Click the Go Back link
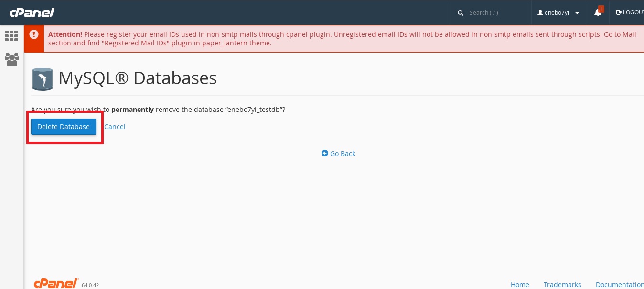The height and width of the screenshot is (289, 644). 338,154
